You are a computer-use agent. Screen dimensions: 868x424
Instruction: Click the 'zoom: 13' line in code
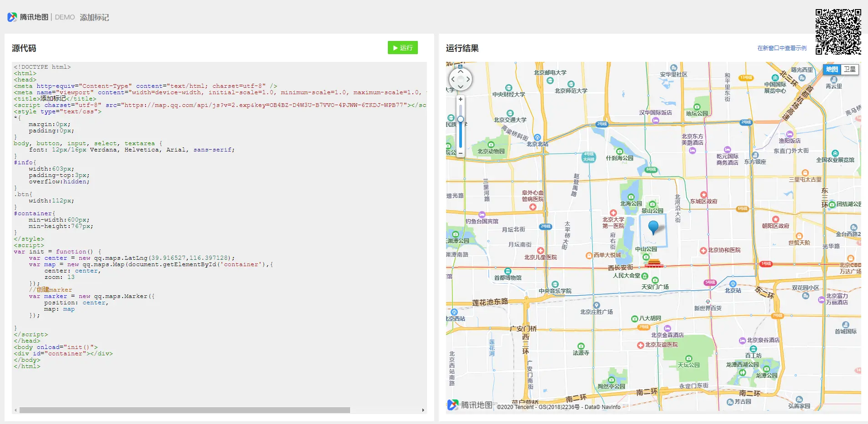coord(59,277)
